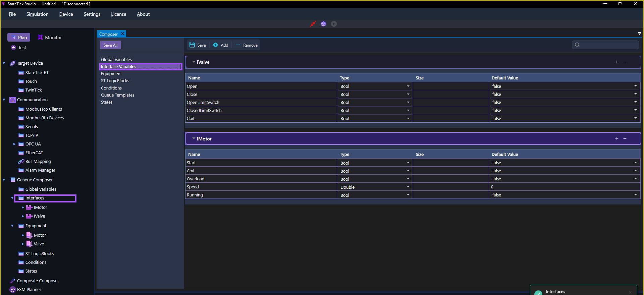The image size is (644, 295).
Task: Click the IMotor interface icon in tree
Action: 29,208
